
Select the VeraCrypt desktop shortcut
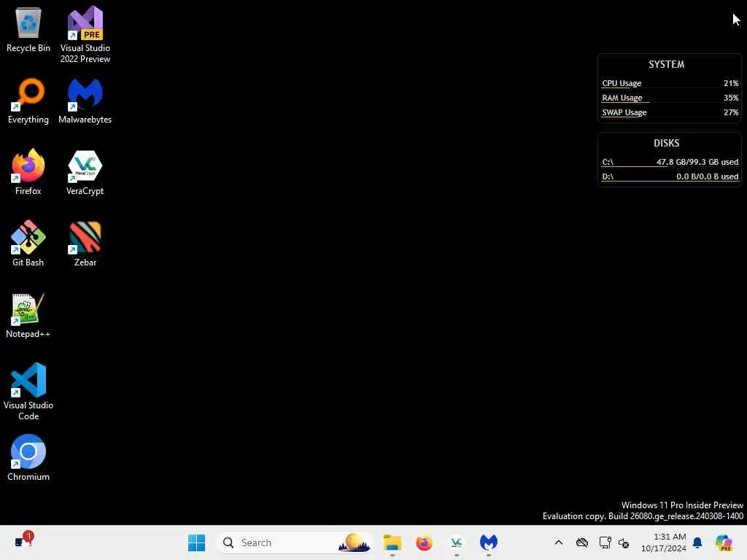pos(85,172)
